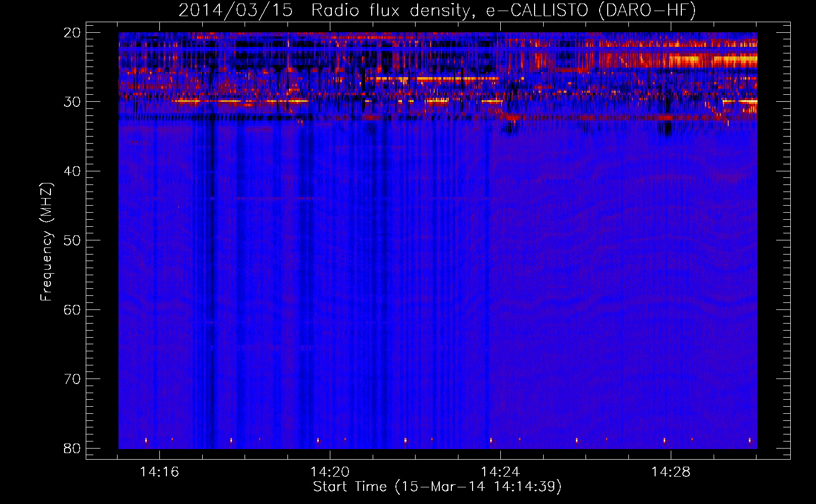Click the "14:16" time tick label
This screenshot has width=816, height=504.
click(159, 472)
